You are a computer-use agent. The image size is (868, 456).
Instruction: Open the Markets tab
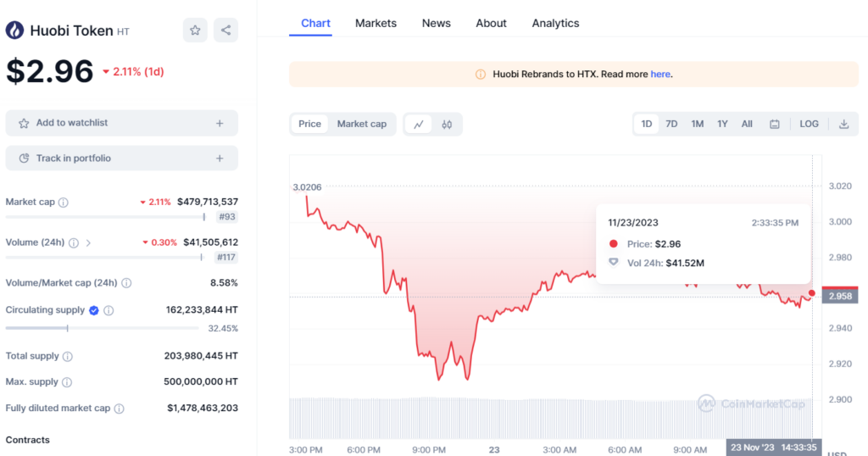(376, 23)
